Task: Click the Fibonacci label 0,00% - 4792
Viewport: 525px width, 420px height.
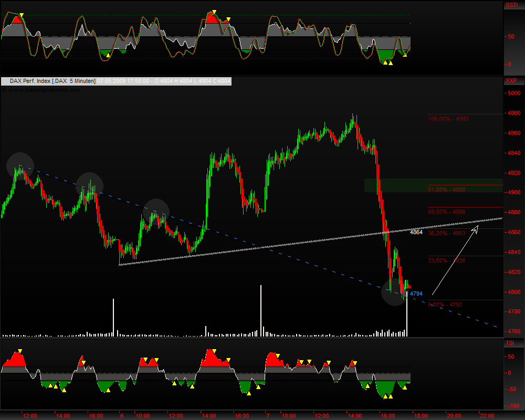Action: click(x=445, y=305)
